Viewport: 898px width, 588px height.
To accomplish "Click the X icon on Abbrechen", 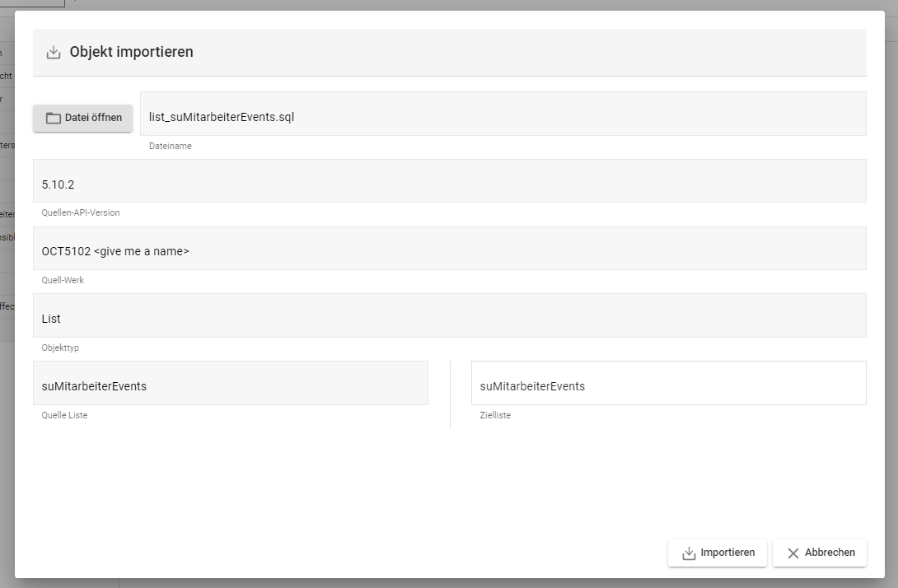I will (x=793, y=553).
